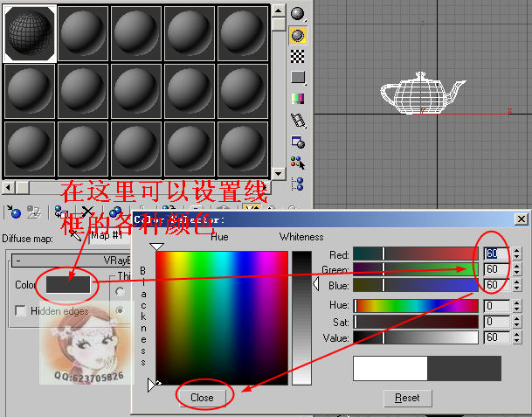The height and width of the screenshot is (417, 532).
Task: Collapse the VRay rollout minus header
Action: tap(17, 260)
